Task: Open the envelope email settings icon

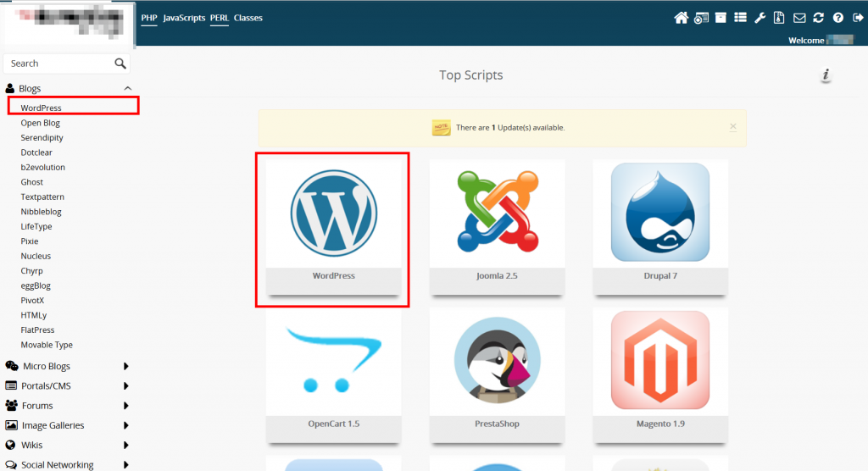Action: pos(799,19)
